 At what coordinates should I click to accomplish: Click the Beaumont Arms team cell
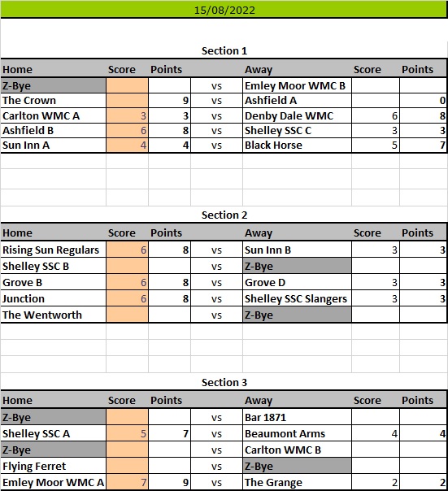297,433
